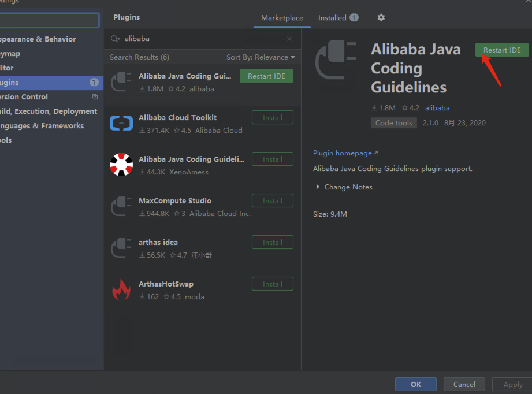This screenshot has width=532, height=394.
Task: Select the arthas idea title
Action: (158, 242)
